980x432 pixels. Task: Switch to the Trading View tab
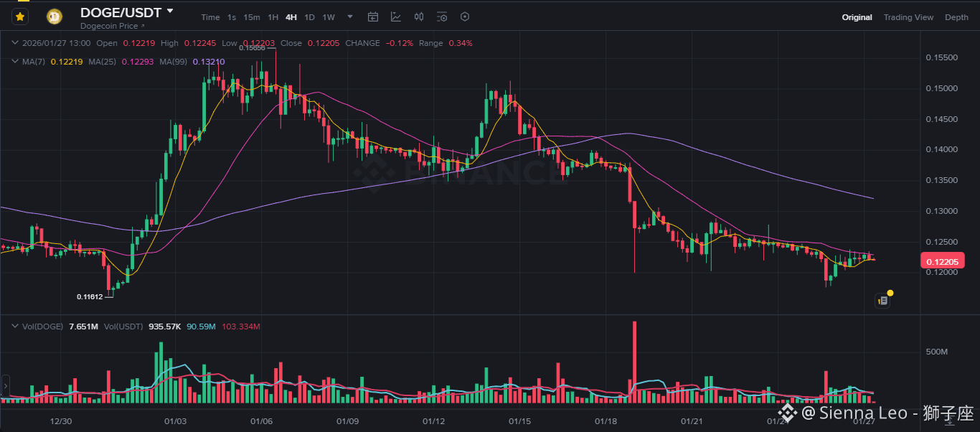pyautogui.click(x=908, y=17)
